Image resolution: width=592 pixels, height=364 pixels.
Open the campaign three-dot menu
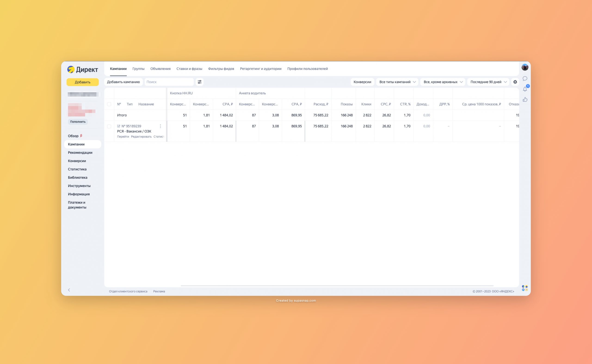click(160, 126)
